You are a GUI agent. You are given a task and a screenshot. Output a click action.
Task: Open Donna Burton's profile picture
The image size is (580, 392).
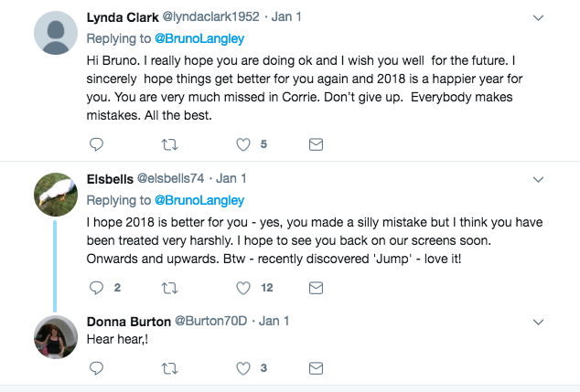(x=54, y=337)
